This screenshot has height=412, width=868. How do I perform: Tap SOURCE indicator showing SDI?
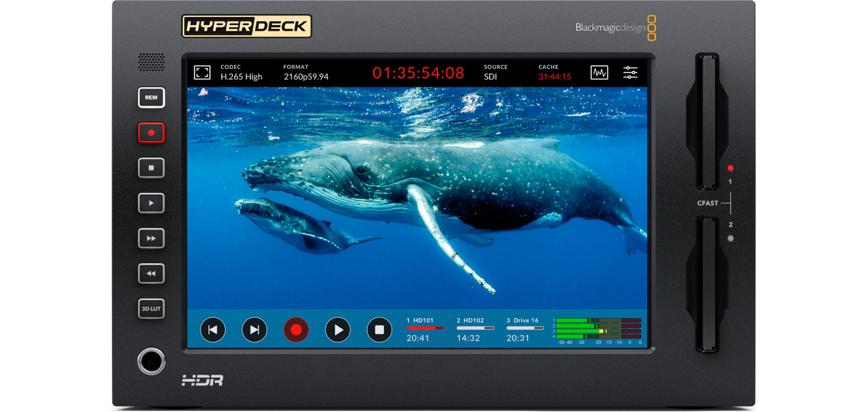[x=495, y=72]
